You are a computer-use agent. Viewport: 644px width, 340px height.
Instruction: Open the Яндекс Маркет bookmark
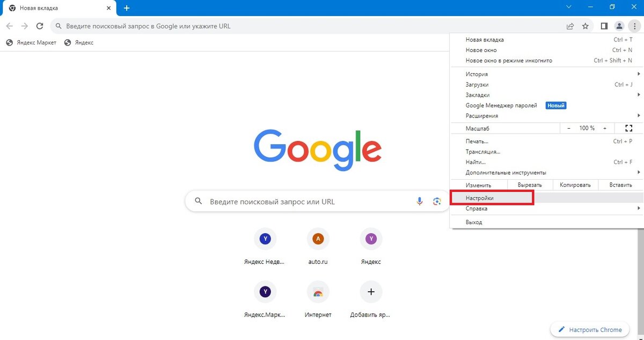coord(31,42)
